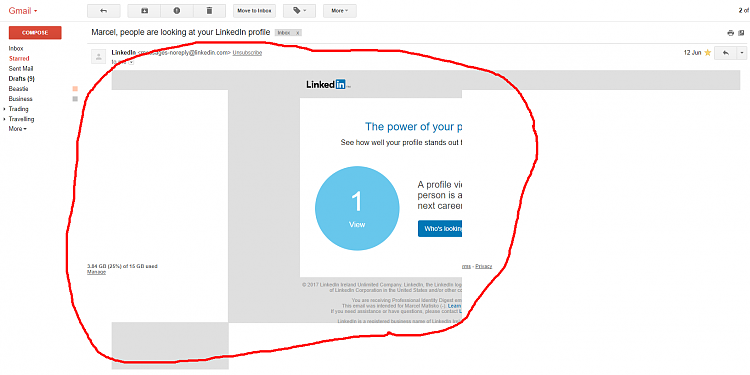Click the 12 Jun date
The image size is (750, 375).
(692, 53)
